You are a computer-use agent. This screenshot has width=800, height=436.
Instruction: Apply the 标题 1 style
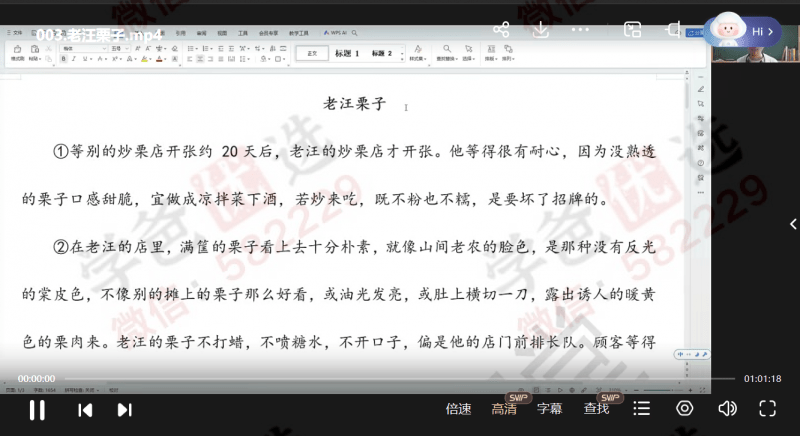click(x=347, y=54)
